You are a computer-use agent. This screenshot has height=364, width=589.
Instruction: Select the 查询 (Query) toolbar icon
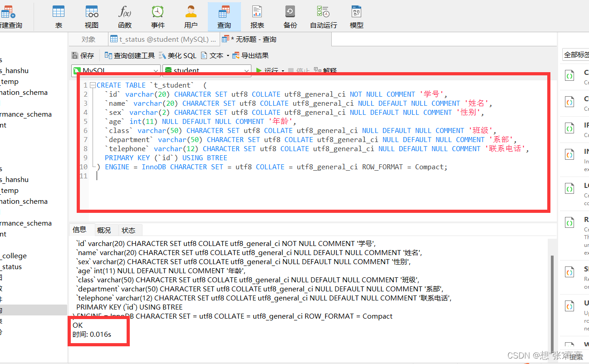[x=224, y=17]
